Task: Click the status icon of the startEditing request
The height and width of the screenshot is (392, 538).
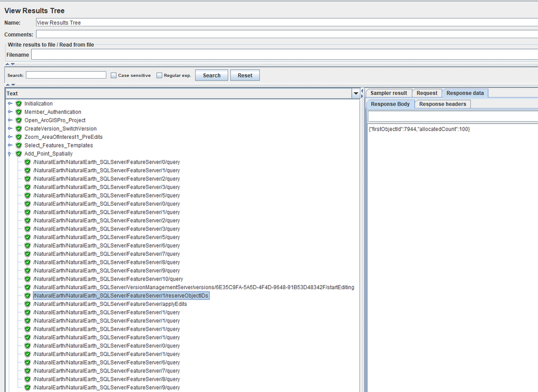Action: (27, 288)
